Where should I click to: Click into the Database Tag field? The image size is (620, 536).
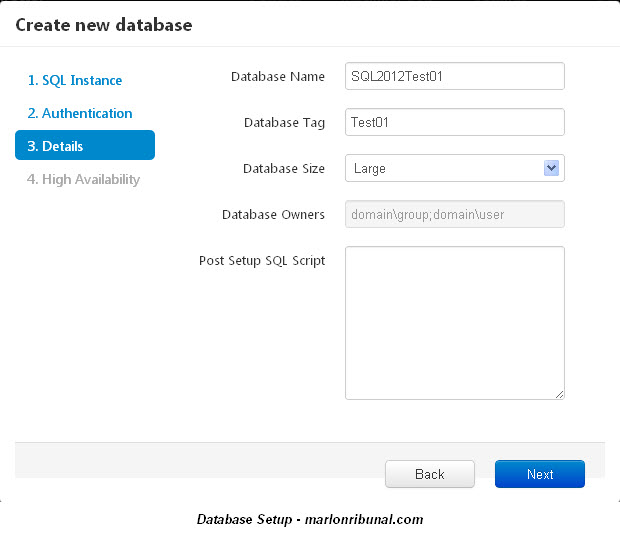[454, 122]
